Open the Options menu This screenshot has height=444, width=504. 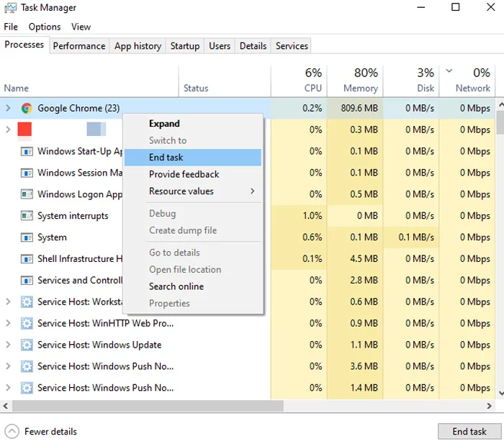pos(45,27)
